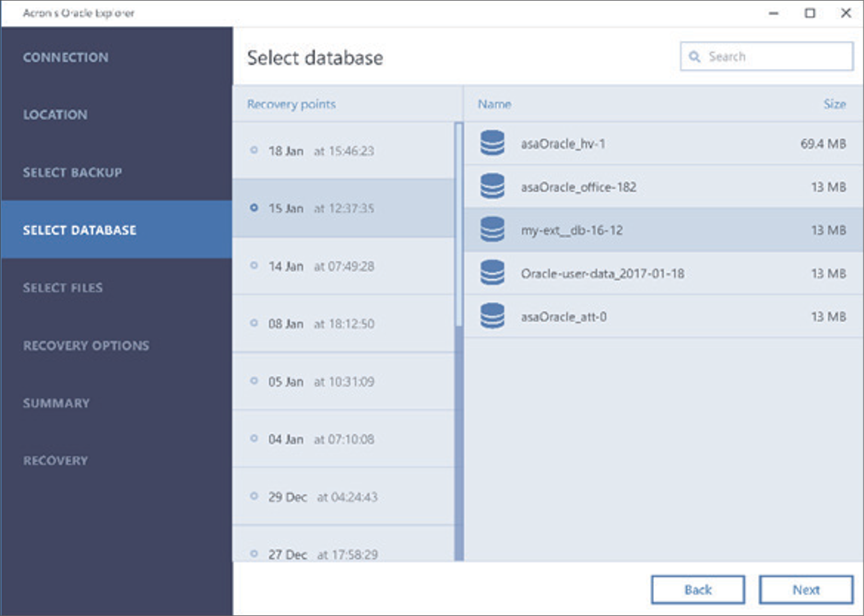
Task: Click the 69.4 MB size value
Action: coord(823,144)
